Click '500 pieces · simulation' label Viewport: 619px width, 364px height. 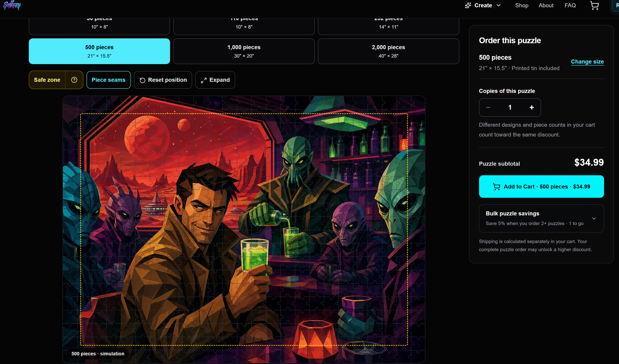click(98, 354)
